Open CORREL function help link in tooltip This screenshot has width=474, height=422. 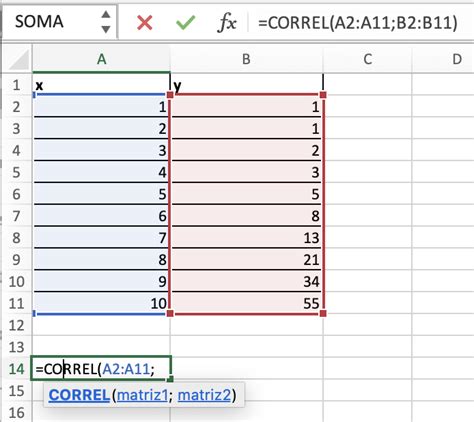point(79,395)
